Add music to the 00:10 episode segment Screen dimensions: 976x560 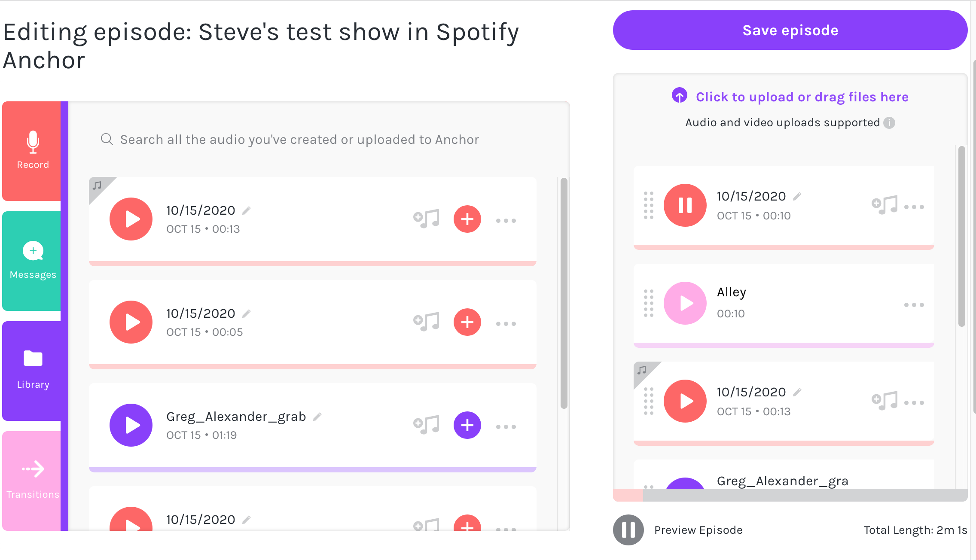point(884,205)
